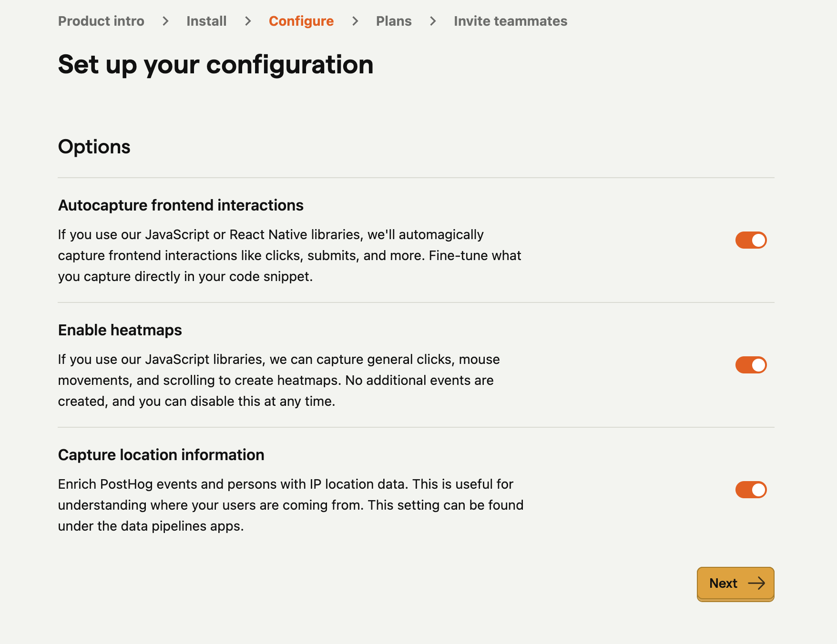
Task: Click text 'If you use our JavaScript or React Native'
Action: 182,235
